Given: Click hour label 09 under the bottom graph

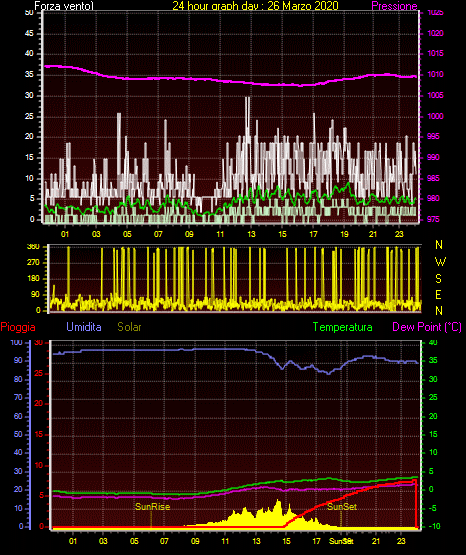Looking at the screenshot, I should click(x=195, y=541).
